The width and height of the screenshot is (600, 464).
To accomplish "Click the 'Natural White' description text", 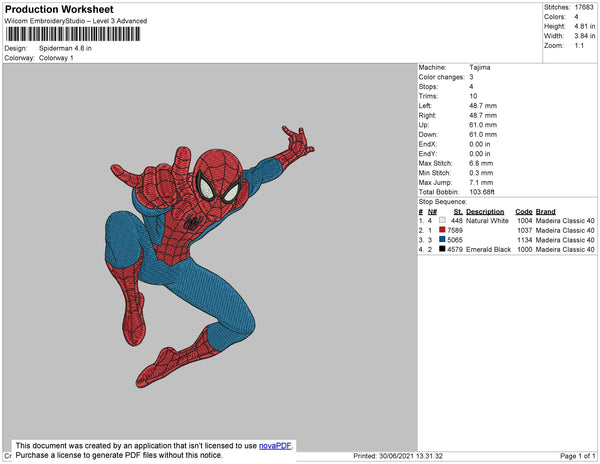I will 487,221.
